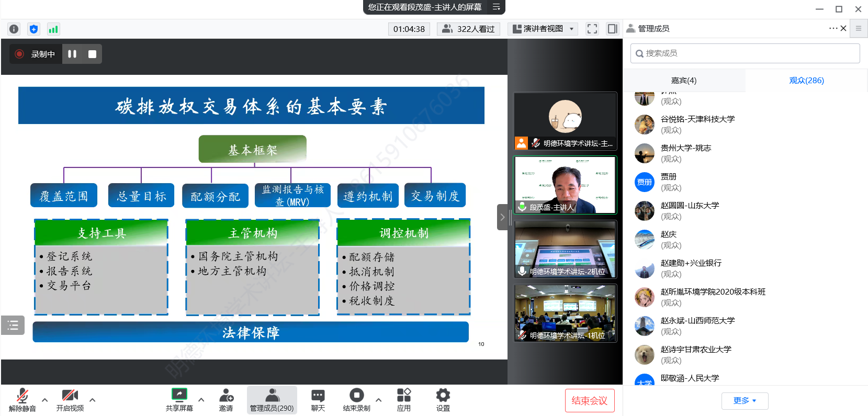Viewport: 868px width, 416px height.
Task: Toggle the side panel layout button
Action: 612,29
